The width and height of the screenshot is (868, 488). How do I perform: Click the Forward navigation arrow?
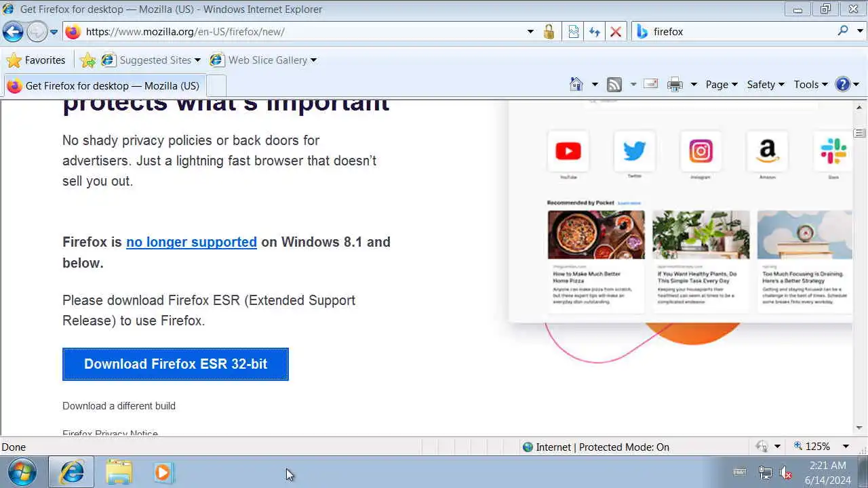[37, 31]
